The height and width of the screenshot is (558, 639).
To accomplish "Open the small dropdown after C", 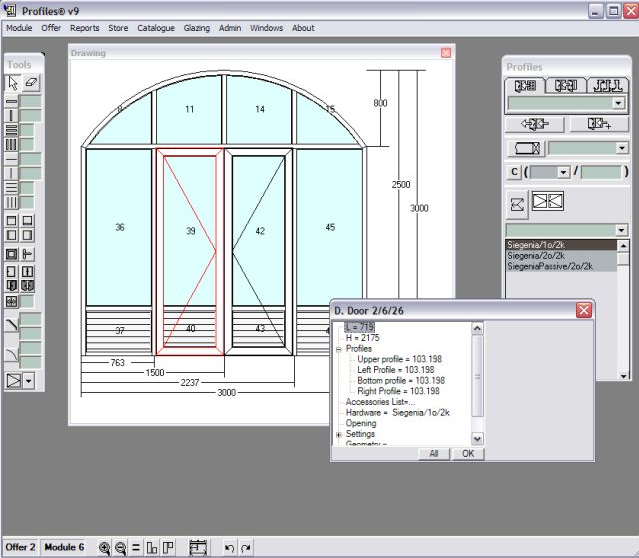I will coord(563,172).
